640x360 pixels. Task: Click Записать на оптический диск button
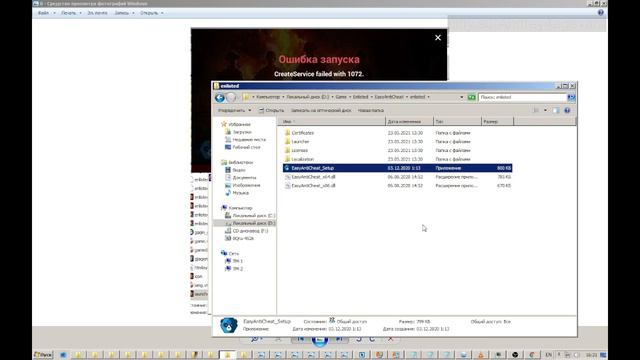[x=321, y=110]
